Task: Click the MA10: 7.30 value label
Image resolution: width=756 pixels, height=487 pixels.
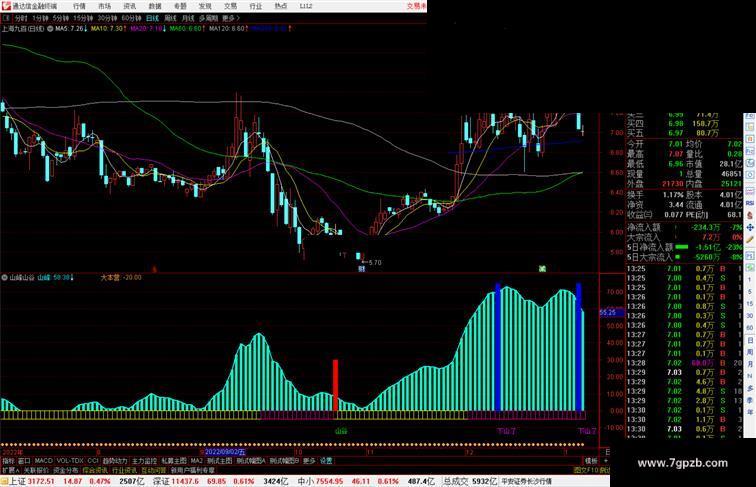Action: coord(108,29)
